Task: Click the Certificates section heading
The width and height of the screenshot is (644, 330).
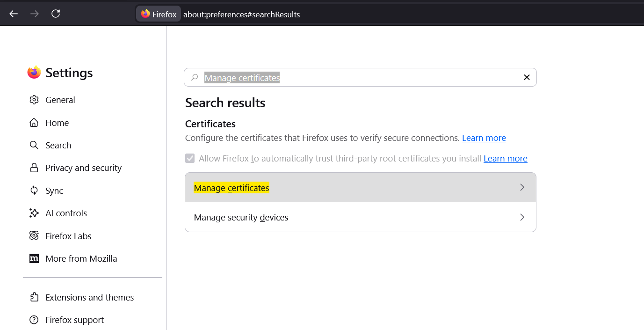Action: click(x=210, y=124)
